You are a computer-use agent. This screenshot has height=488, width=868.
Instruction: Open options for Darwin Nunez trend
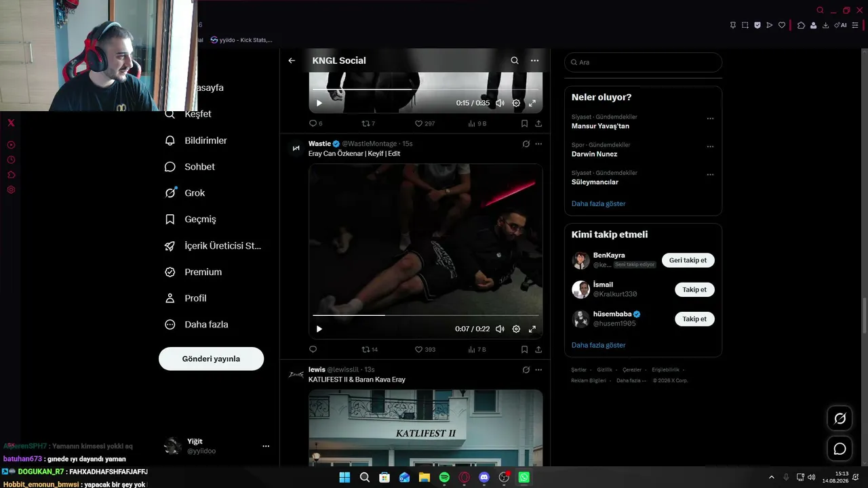point(710,146)
